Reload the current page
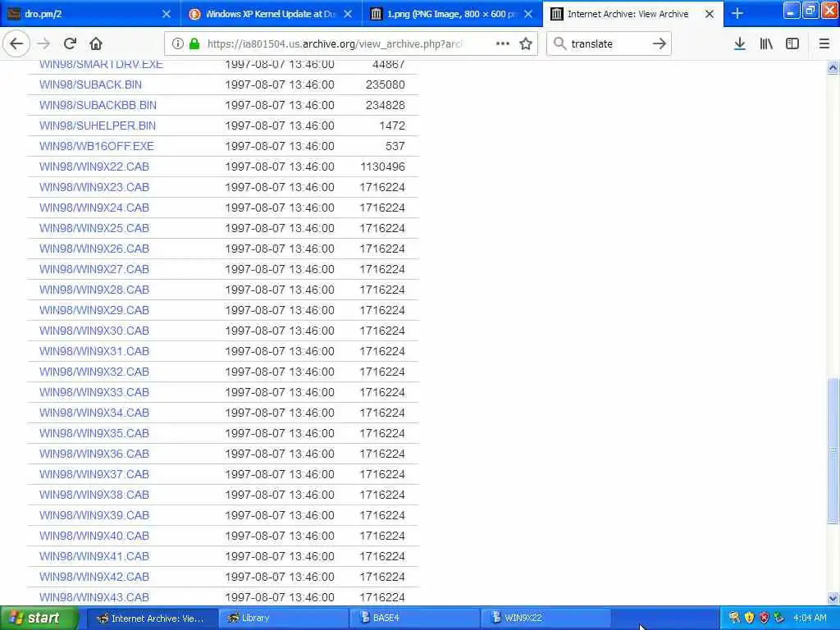840x630 pixels. (x=70, y=44)
